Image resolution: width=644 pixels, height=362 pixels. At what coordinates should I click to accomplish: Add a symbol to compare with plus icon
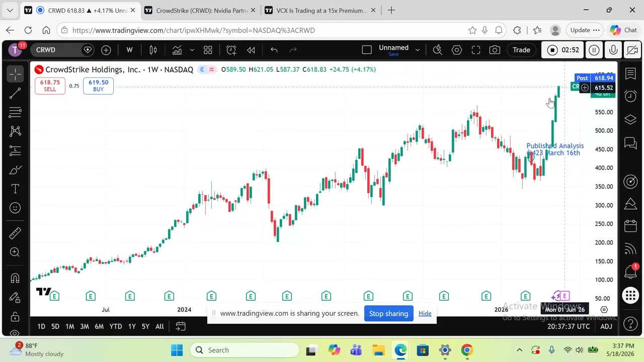tap(106, 50)
